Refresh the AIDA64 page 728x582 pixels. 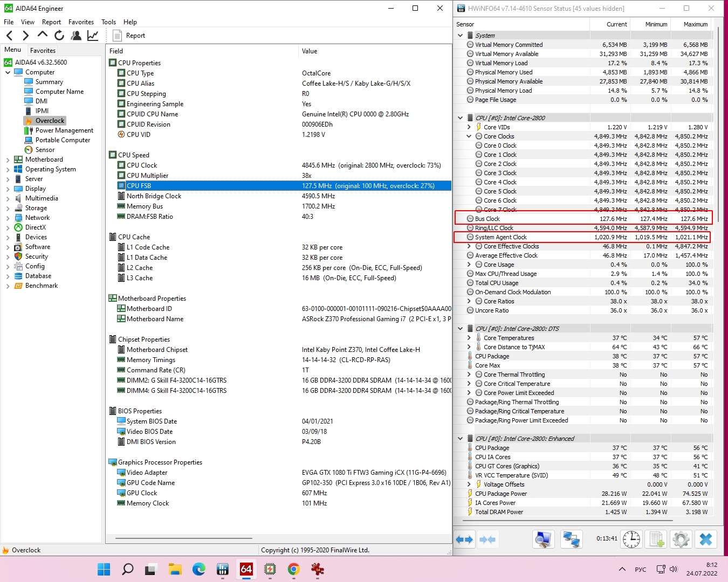tap(59, 36)
